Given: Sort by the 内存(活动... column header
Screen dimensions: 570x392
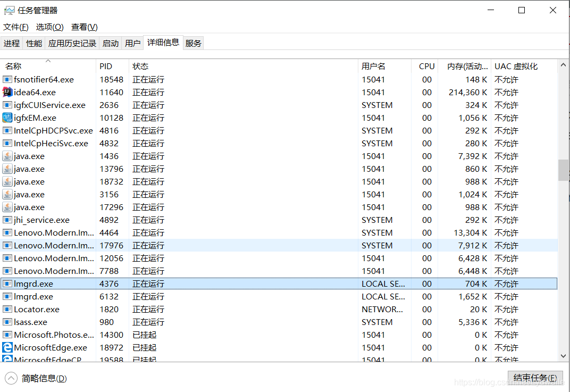Looking at the screenshot, I should click(x=465, y=66).
